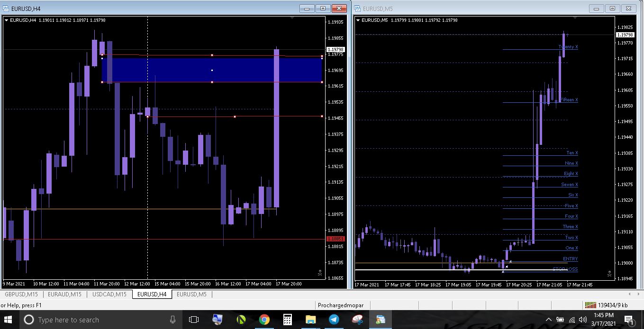Viewport: 644px width, 329px height.
Task: Select the Seven X level label
Action: 570,185
